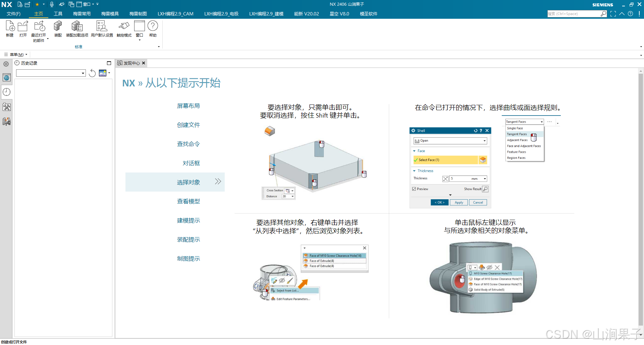Open the 标准 group options arrow
This screenshot has height=345, width=644.
pos(159,47)
